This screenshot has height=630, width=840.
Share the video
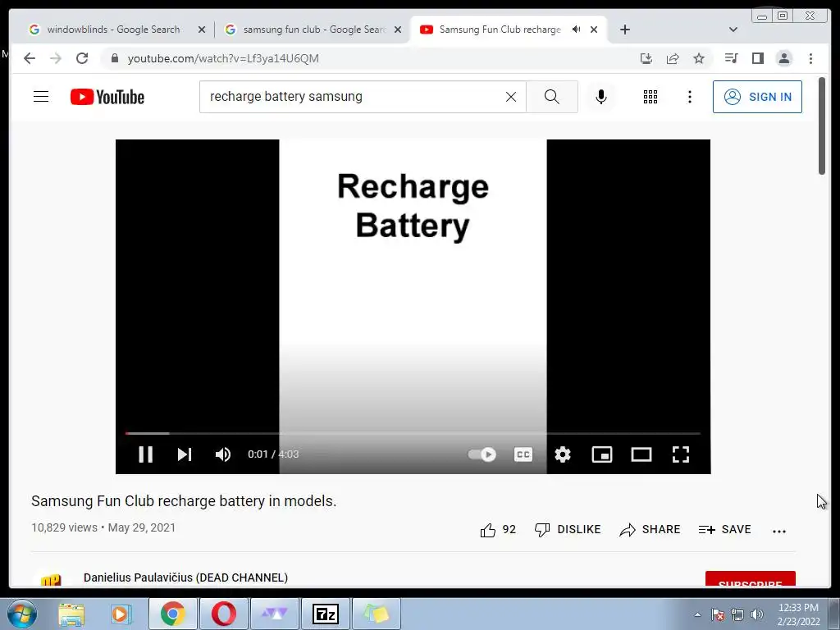click(650, 530)
